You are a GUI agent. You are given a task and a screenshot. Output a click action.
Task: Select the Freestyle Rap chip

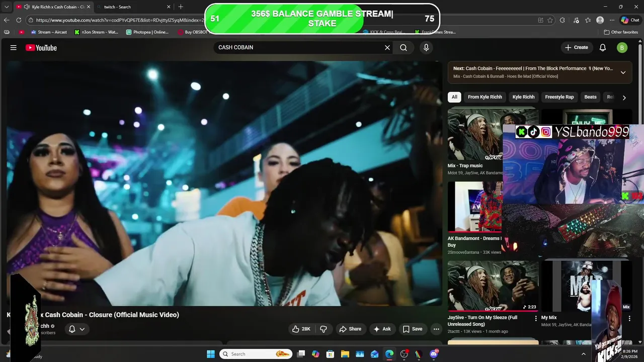click(x=559, y=97)
